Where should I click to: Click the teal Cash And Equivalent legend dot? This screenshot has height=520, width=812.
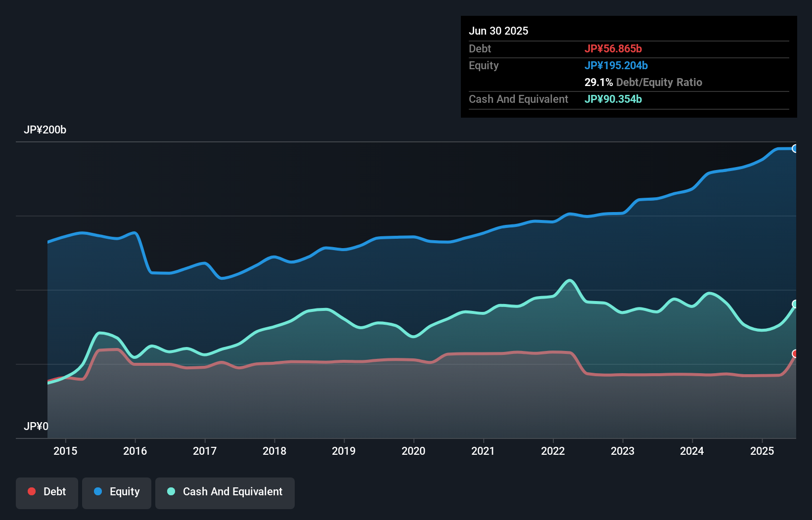(x=171, y=491)
